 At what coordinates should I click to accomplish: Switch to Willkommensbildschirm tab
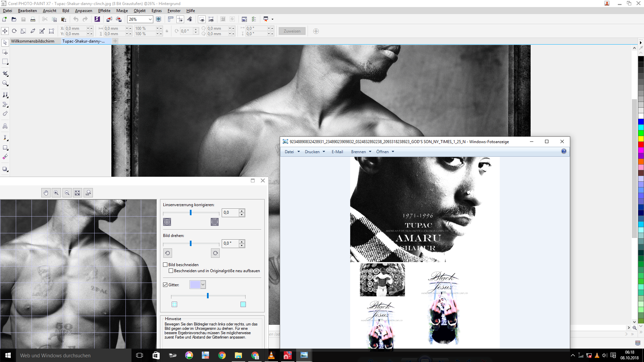coord(33,41)
